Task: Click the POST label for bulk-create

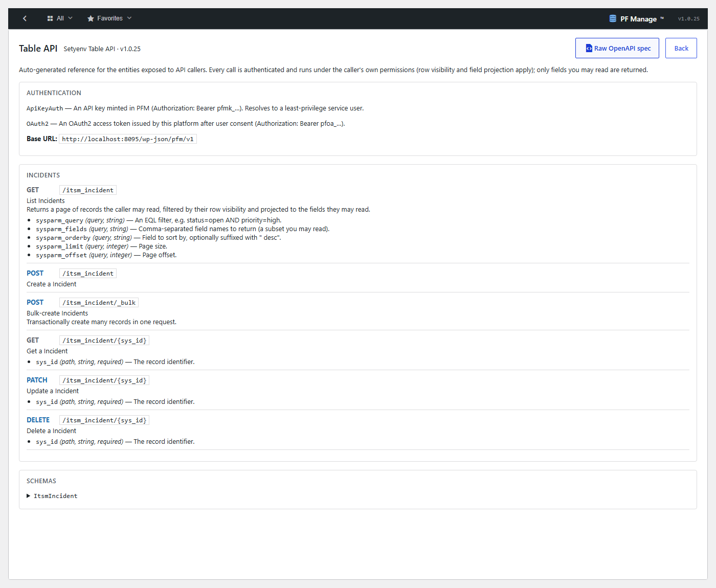Action: (x=35, y=302)
